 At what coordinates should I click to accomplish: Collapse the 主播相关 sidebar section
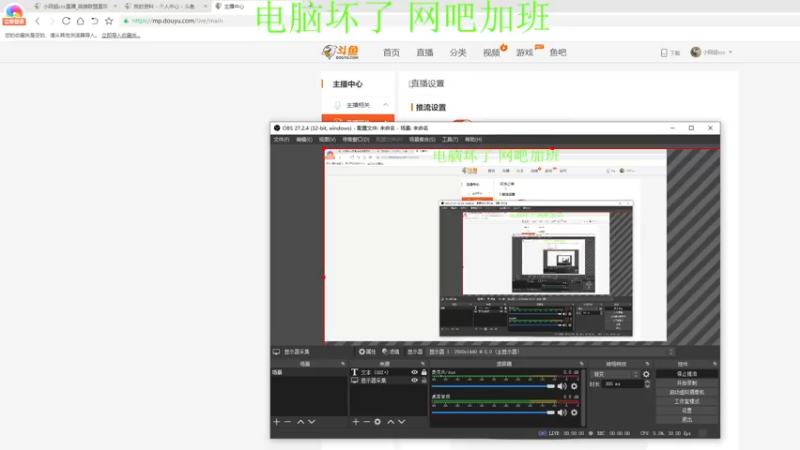386,105
